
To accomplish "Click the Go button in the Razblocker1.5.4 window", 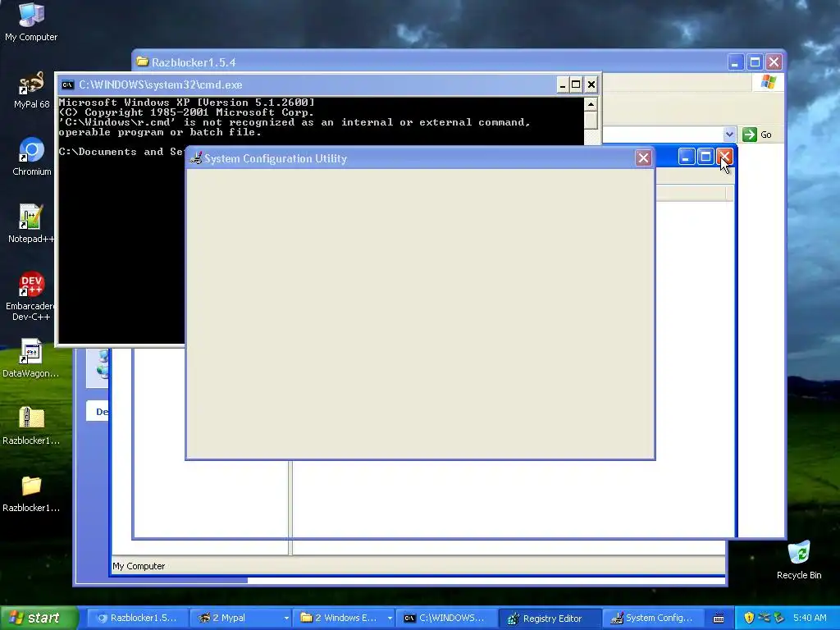I will tap(757, 135).
